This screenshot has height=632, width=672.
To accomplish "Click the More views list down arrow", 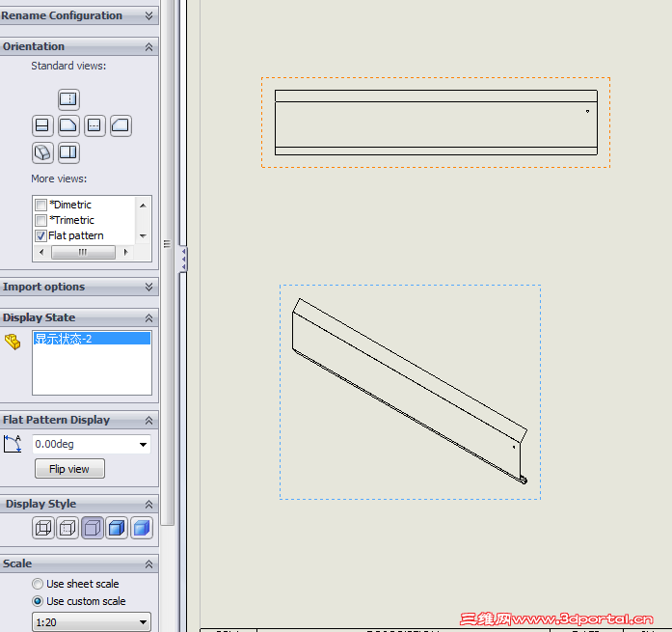I will click(x=143, y=235).
